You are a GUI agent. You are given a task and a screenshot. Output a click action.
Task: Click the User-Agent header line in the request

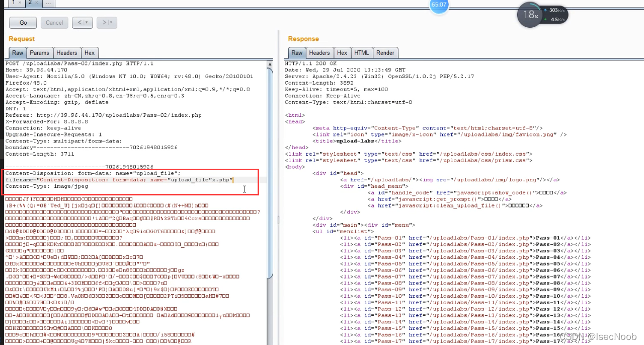coord(129,77)
